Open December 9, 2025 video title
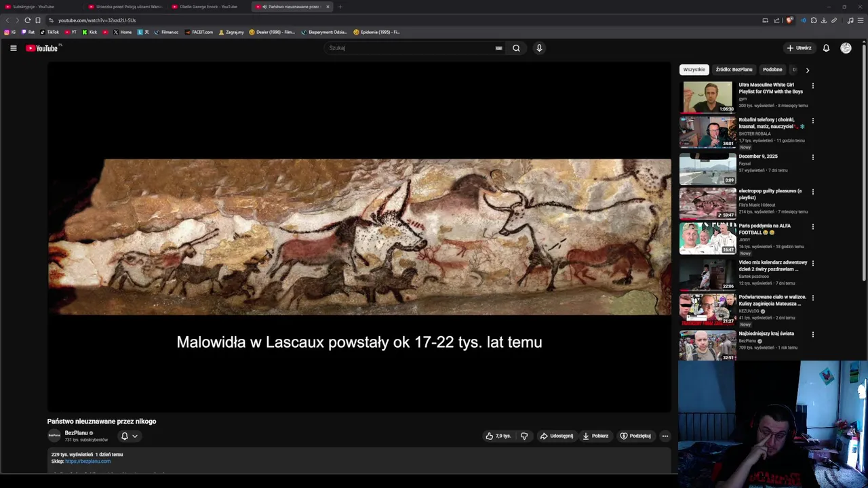The height and width of the screenshot is (488, 868). [758, 157]
